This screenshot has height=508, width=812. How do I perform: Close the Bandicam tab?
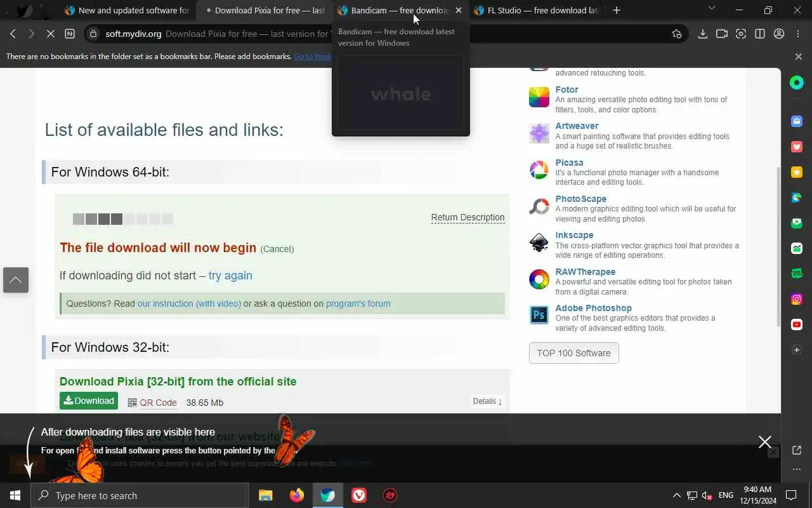(459, 10)
